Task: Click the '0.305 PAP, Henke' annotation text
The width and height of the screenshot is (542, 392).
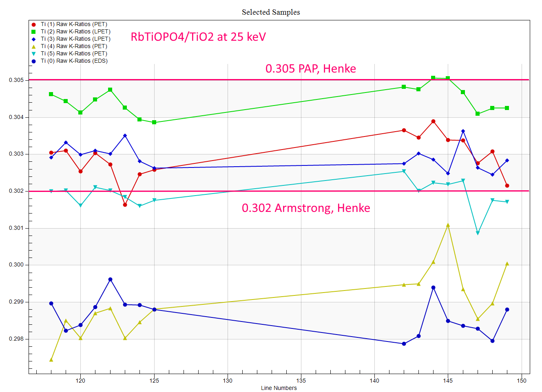Action: (x=310, y=68)
